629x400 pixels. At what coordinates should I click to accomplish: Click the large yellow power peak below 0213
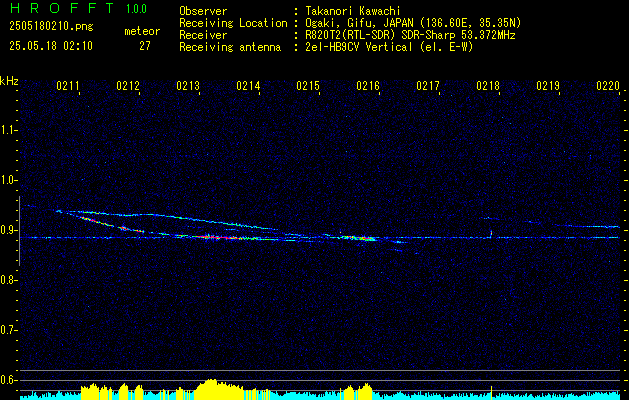coord(219,389)
